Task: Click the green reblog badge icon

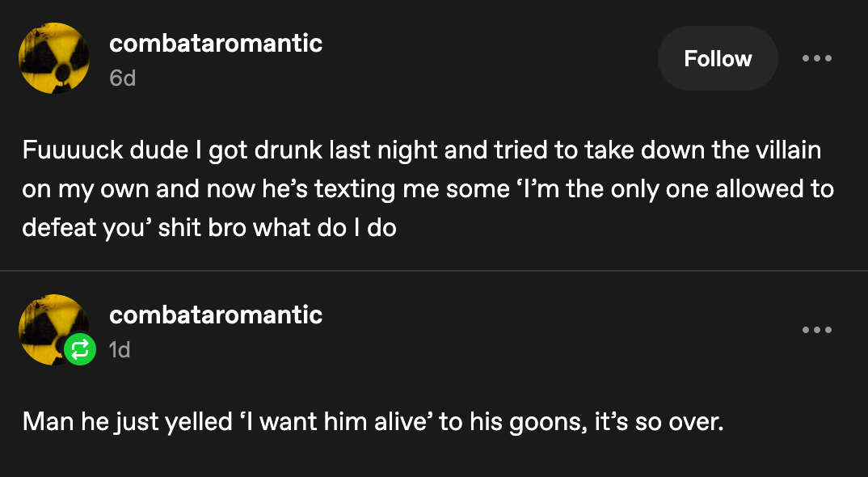Action: pos(81,350)
